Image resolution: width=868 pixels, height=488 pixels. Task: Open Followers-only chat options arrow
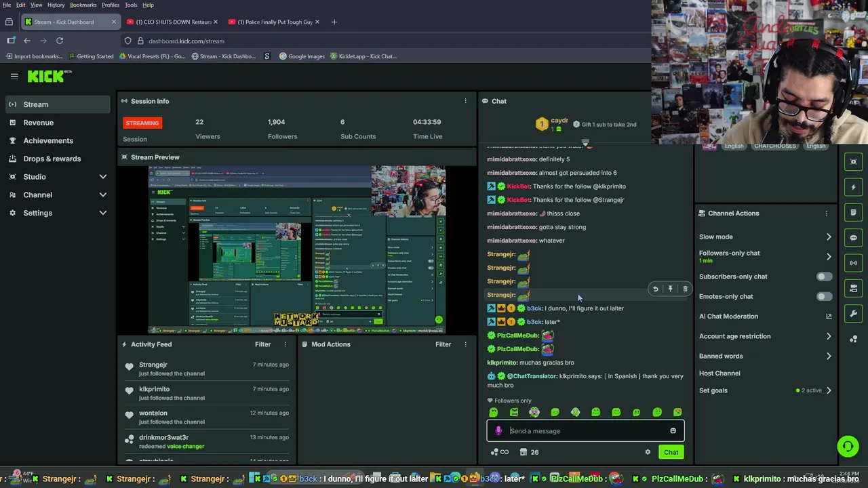pyautogui.click(x=829, y=257)
